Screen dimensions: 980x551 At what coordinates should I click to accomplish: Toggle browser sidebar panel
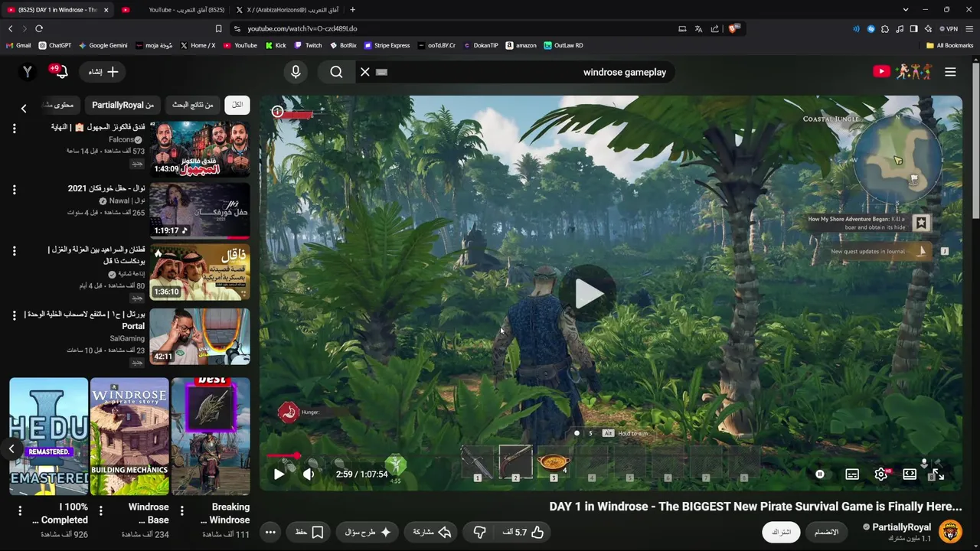click(x=913, y=28)
